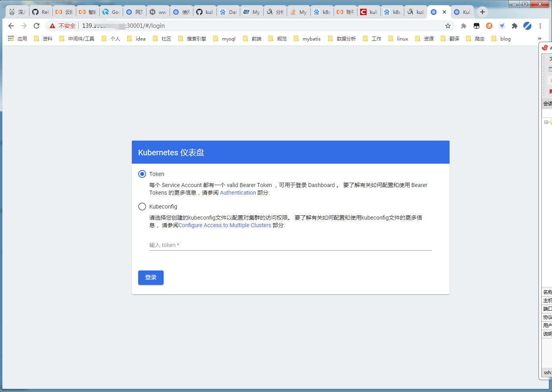
Task: Open the blue profile avatar icon
Action: (x=527, y=26)
